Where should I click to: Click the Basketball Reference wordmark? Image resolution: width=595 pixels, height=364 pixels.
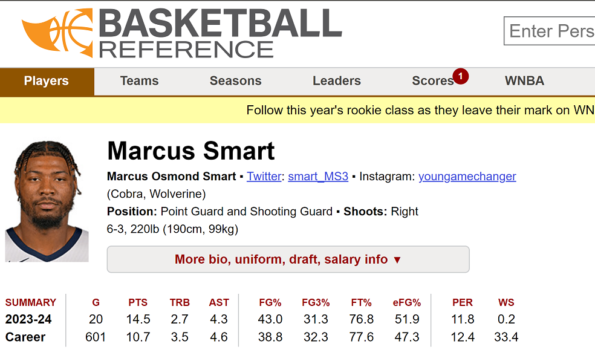tap(220, 33)
